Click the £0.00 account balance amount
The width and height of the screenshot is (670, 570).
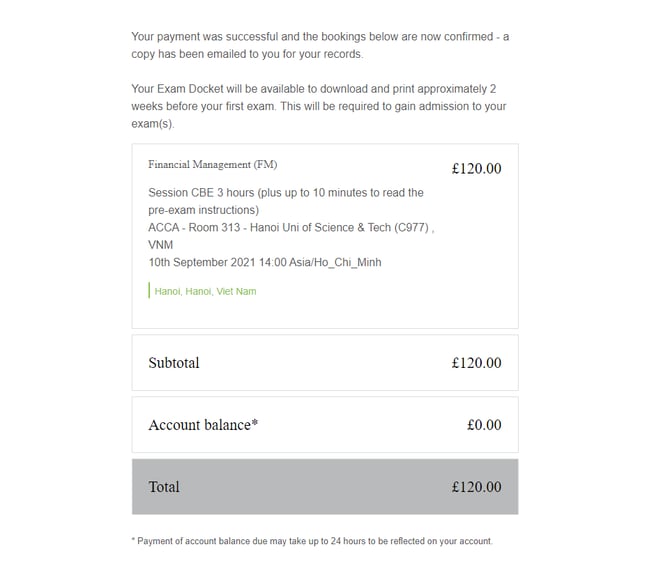[x=484, y=425]
